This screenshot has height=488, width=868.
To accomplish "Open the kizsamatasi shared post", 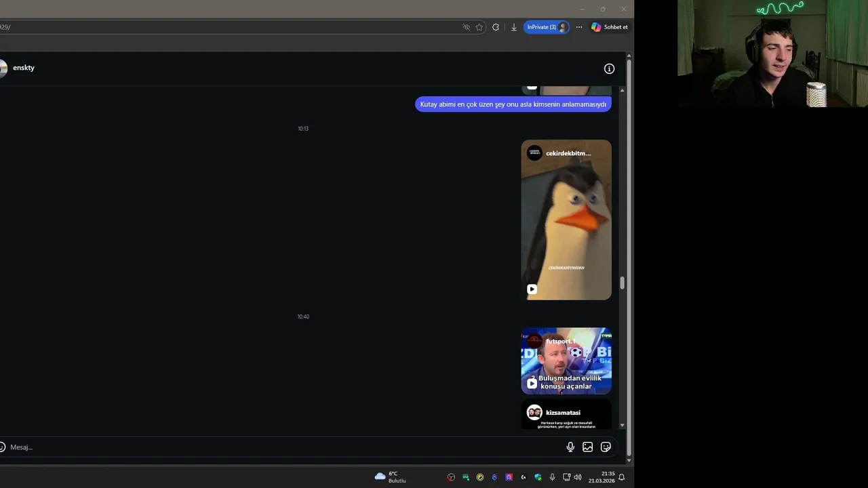I will point(566,414).
